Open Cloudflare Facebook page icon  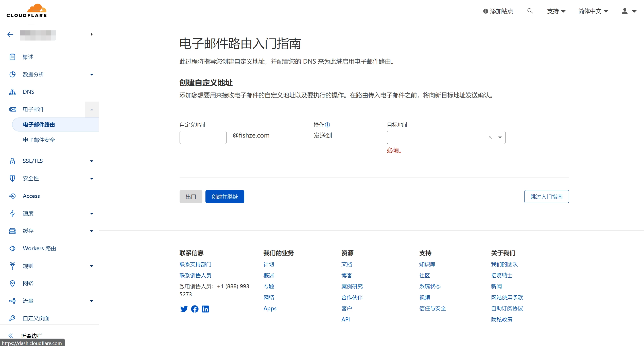(195, 309)
